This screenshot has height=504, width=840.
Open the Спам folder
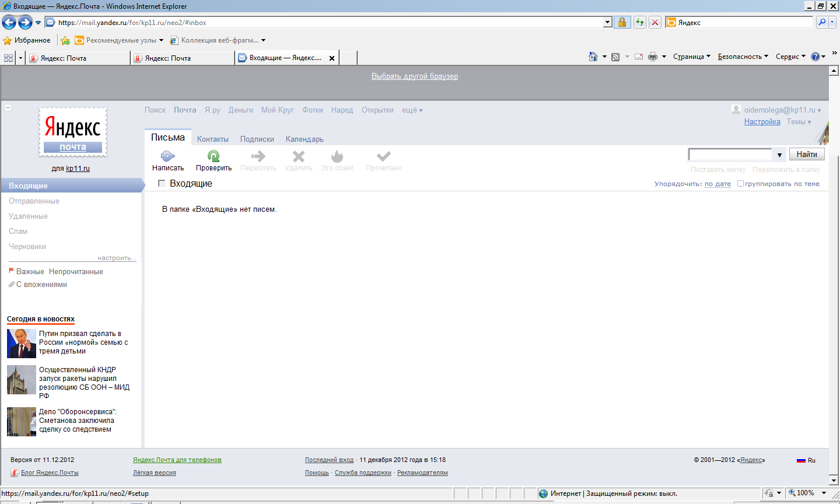tap(18, 231)
